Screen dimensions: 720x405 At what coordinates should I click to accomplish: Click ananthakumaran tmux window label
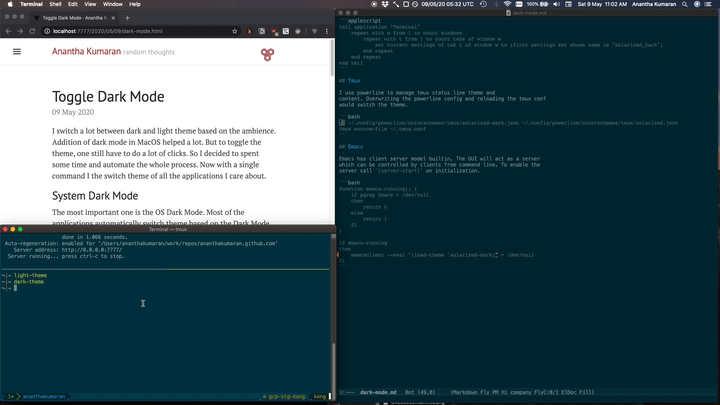click(44, 396)
